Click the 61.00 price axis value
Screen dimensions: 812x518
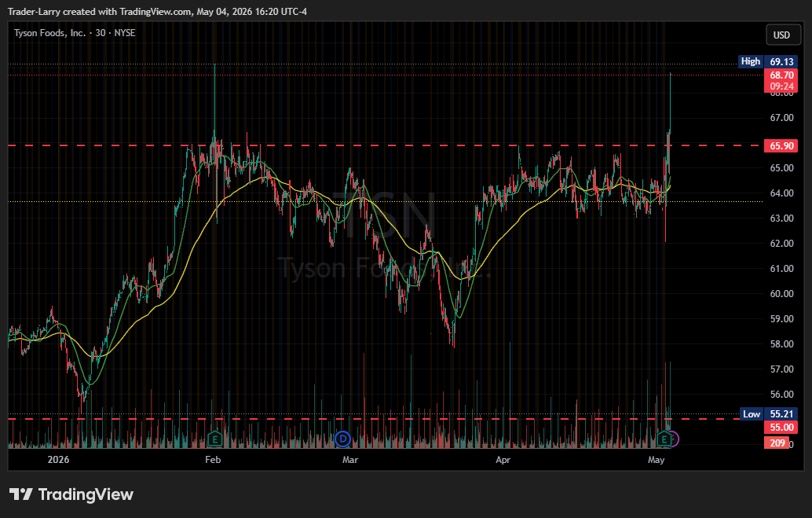[x=782, y=269]
